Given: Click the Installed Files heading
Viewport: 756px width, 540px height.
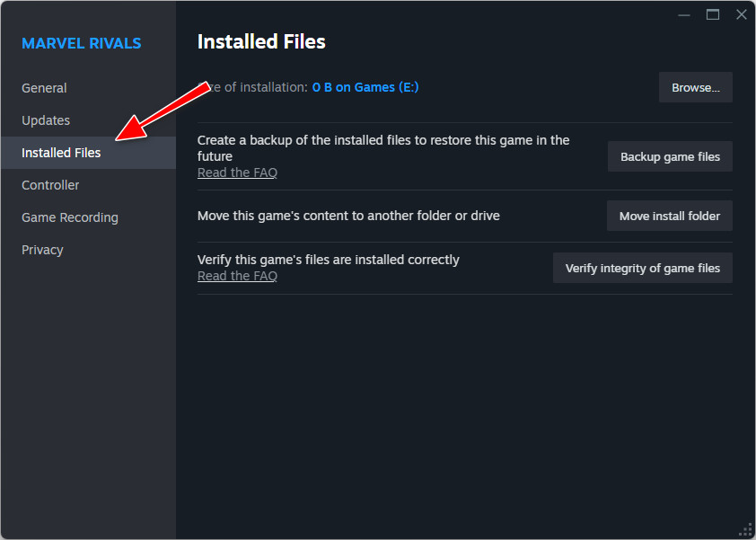Looking at the screenshot, I should (x=261, y=41).
